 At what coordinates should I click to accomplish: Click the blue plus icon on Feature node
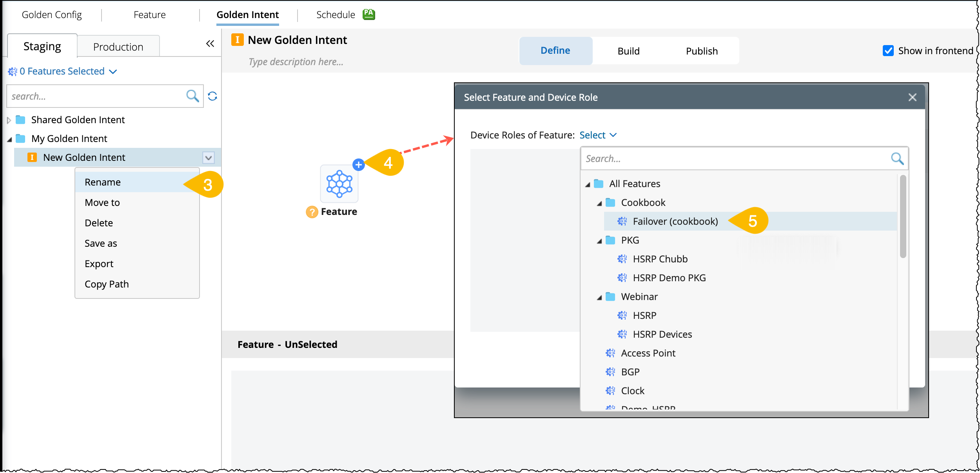pyautogui.click(x=358, y=165)
